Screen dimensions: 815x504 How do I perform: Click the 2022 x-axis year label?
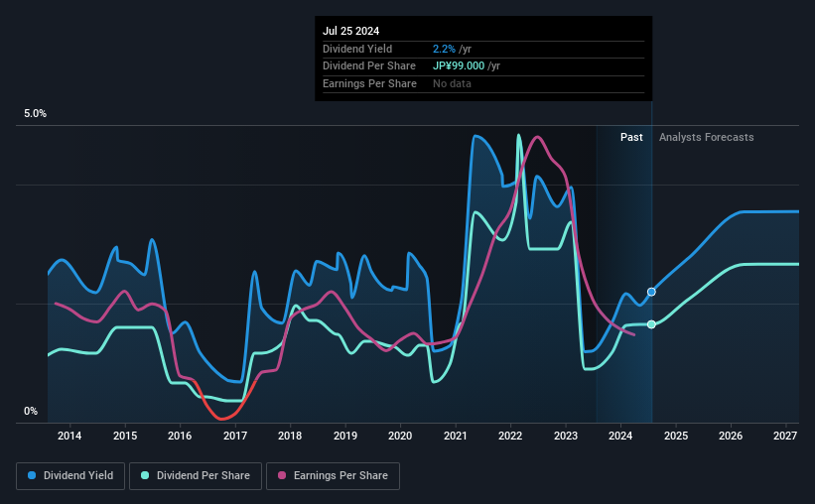point(510,436)
